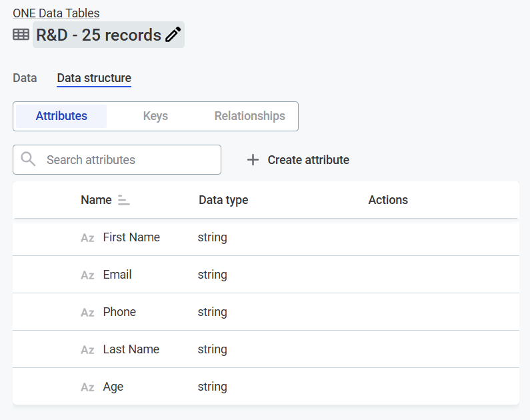The width and height of the screenshot is (530, 420).
Task: Toggle the sort icon beside the Name header
Action: pyautogui.click(x=123, y=200)
